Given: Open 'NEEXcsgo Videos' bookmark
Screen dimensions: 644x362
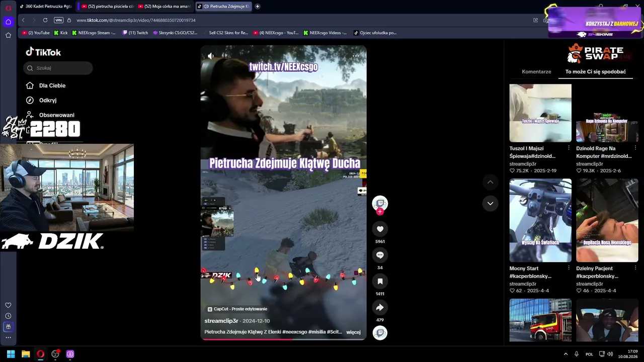Looking at the screenshot, I should (325, 33).
